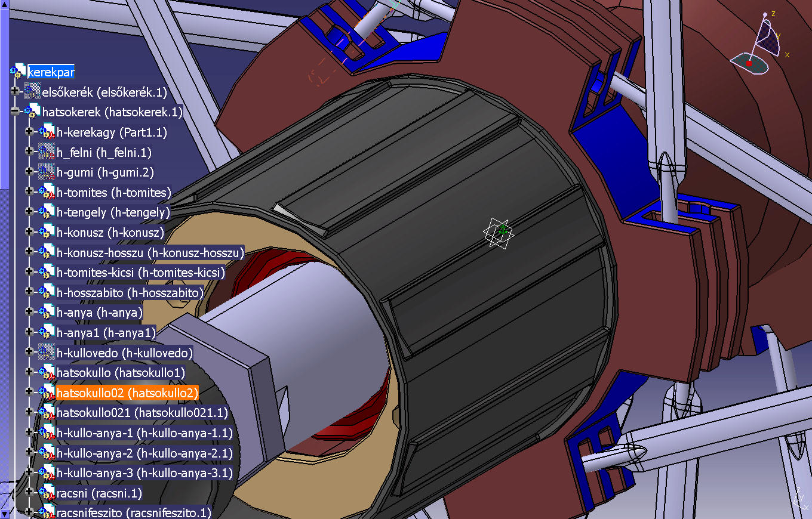Expand the h-kerekagy (Part1.1) node

29,132
